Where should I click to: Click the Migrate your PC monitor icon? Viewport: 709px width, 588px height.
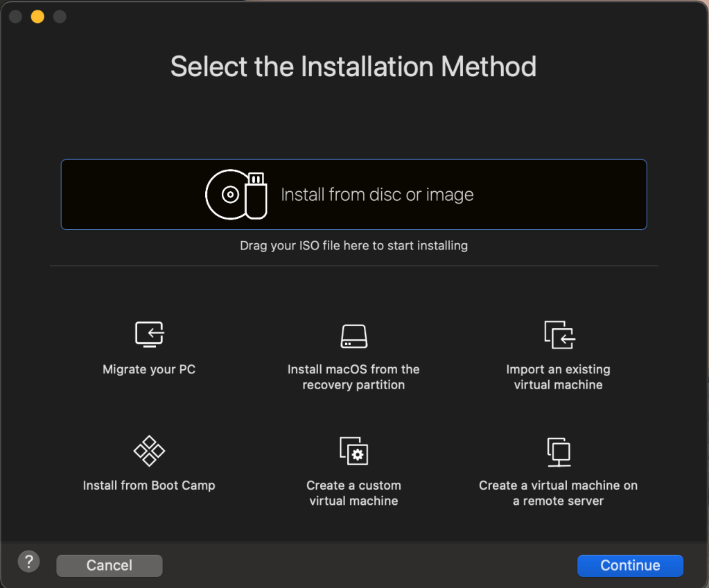pos(149,334)
